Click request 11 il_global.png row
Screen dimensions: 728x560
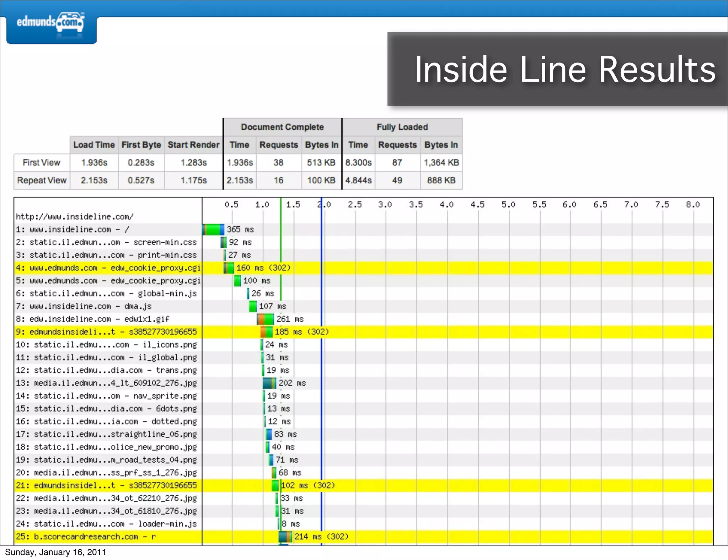(363, 357)
